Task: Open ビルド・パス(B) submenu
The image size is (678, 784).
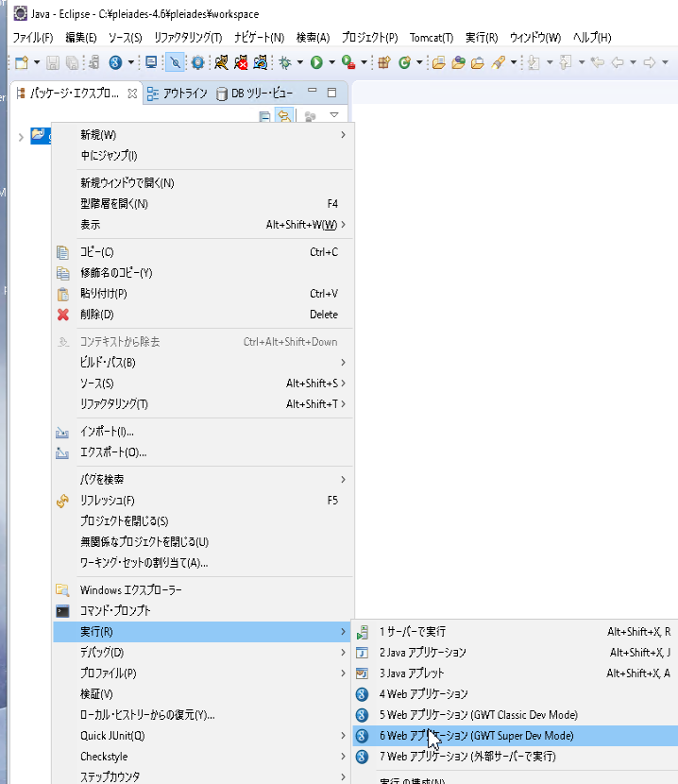Action: point(203,363)
